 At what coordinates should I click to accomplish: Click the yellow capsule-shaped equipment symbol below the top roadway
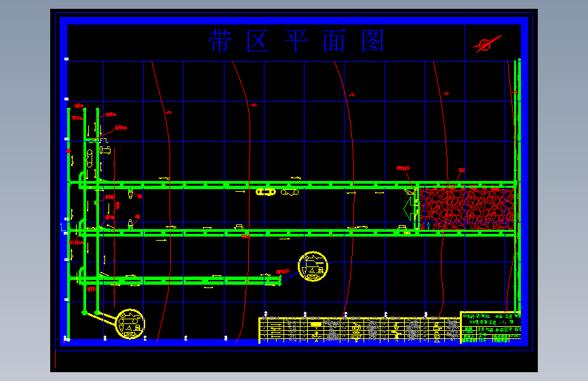click(x=265, y=192)
